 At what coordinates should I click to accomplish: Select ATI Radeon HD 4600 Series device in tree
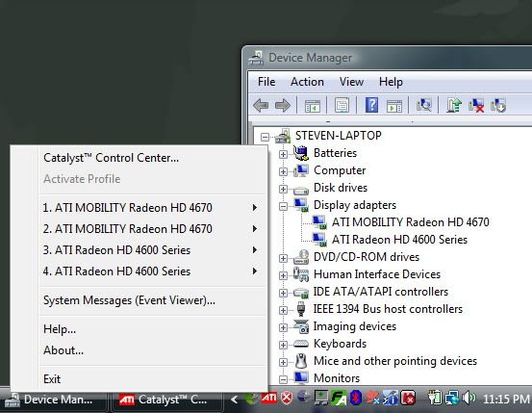click(399, 240)
